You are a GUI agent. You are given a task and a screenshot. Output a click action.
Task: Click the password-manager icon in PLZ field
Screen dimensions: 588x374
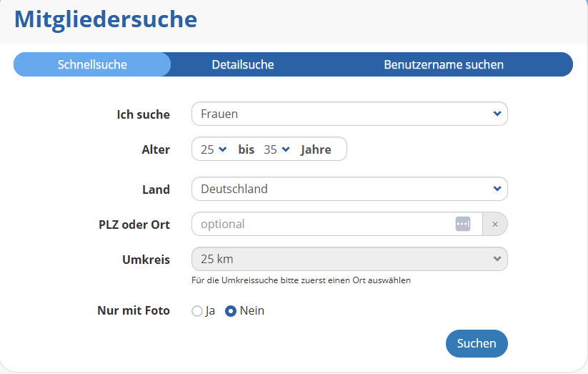(463, 224)
